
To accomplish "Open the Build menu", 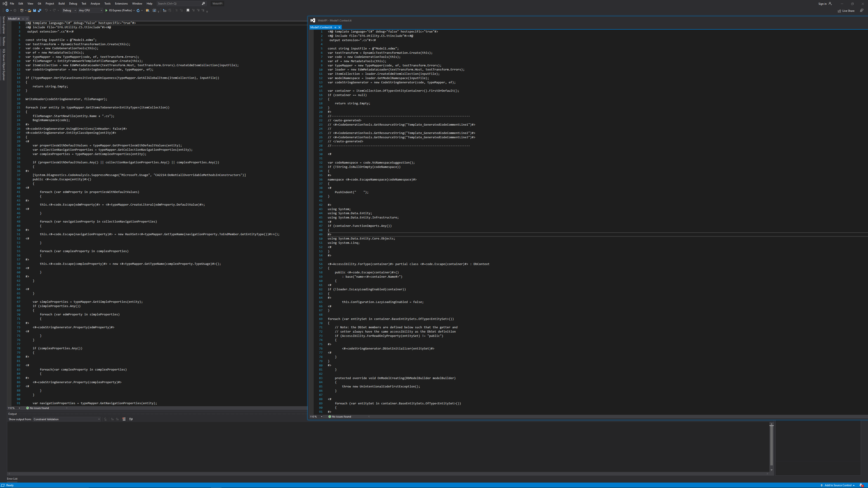I will 61,4.
